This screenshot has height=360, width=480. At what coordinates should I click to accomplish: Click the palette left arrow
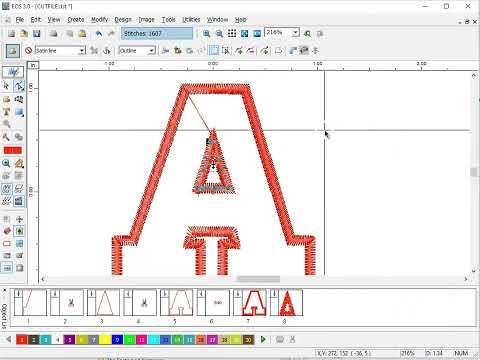tap(9, 339)
